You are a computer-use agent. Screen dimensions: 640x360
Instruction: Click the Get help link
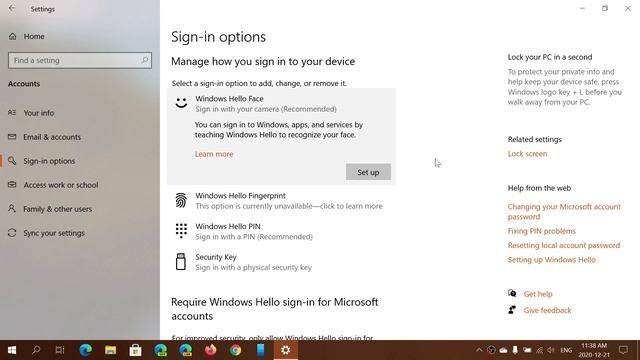[x=538, y=294]
